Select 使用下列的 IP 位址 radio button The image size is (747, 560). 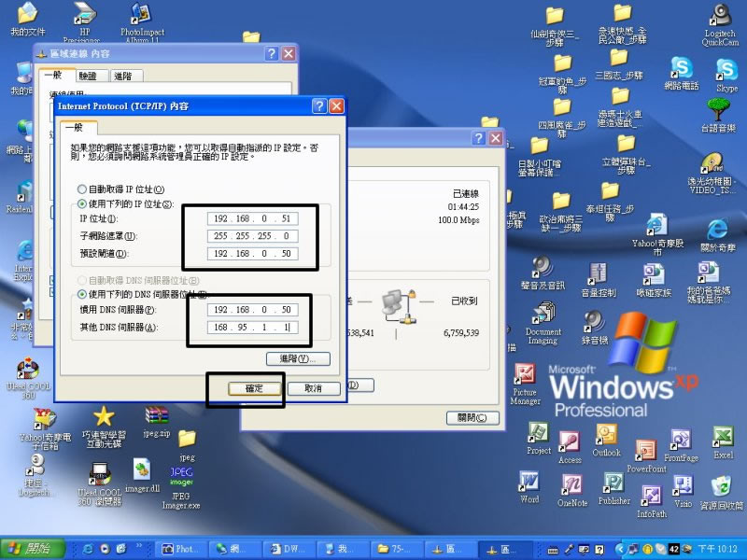(82, 203)
